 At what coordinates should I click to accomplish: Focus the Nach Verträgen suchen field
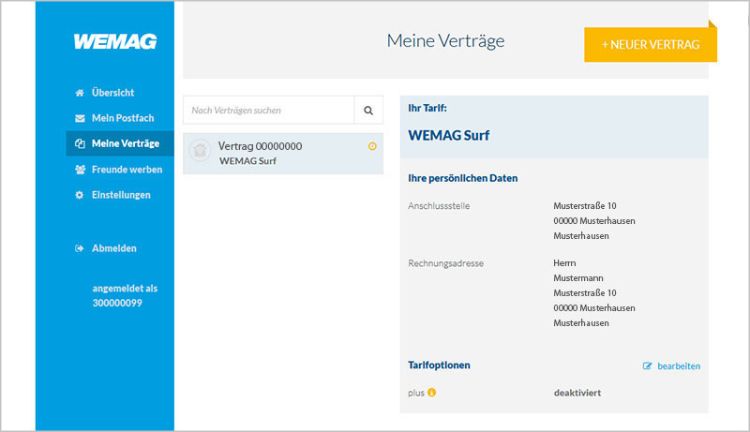pos(268,111)
